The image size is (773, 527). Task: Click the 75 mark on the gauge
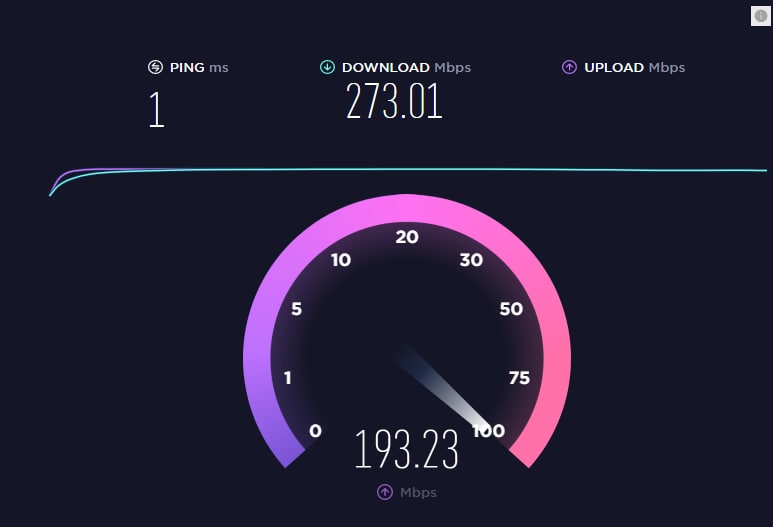coord(520,378)
